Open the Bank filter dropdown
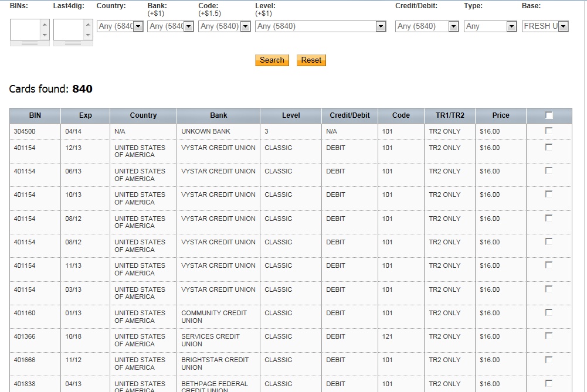The height and width of the screenshot is (392, 587). pyautogui.click(x=171, y=26)
